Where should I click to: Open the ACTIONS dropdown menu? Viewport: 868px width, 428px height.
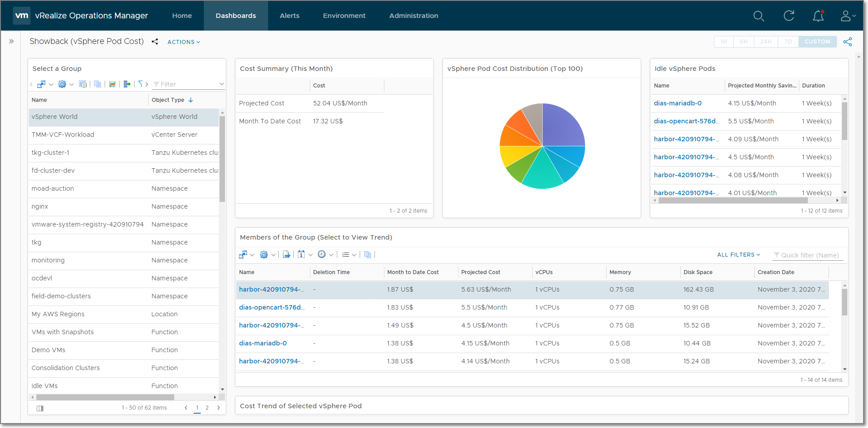(184, 42)
